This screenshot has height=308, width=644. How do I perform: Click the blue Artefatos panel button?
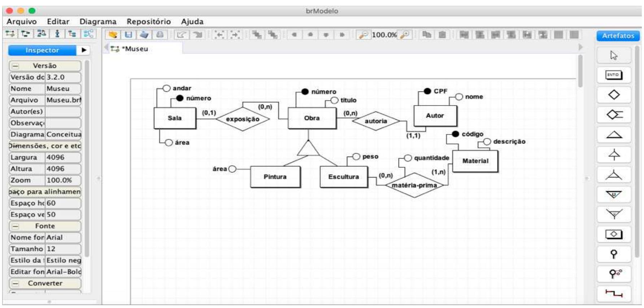point(618,36)
